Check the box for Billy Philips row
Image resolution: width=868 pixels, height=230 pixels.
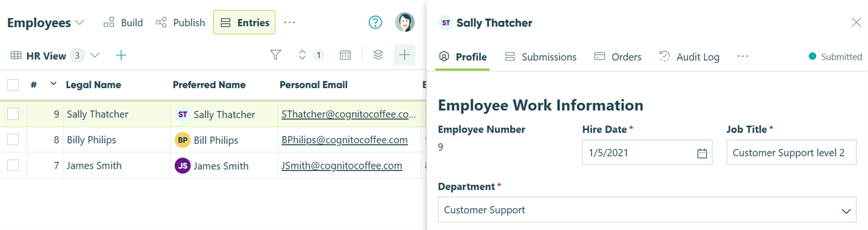click(x=13, y=140)
